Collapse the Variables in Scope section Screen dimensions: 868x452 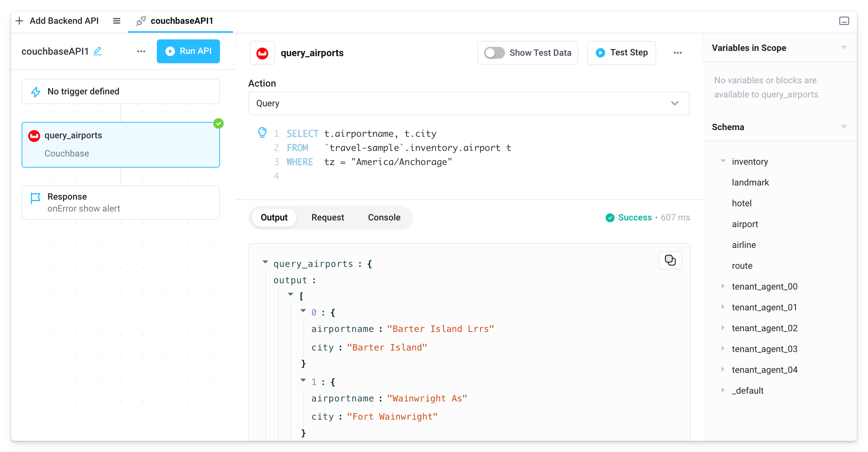pyautogui.click(x=844, y=48)
